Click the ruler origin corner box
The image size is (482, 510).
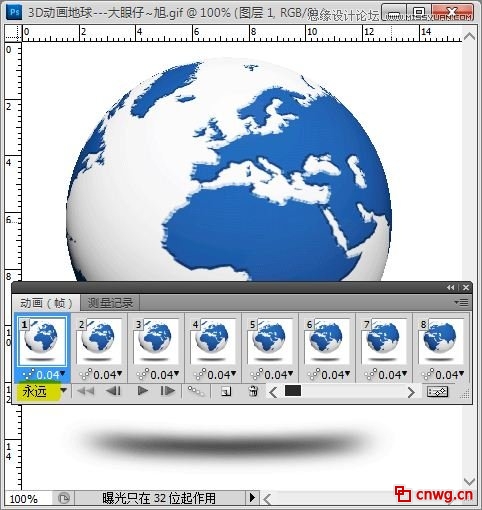pyautogui.click(x=13, y=33)
